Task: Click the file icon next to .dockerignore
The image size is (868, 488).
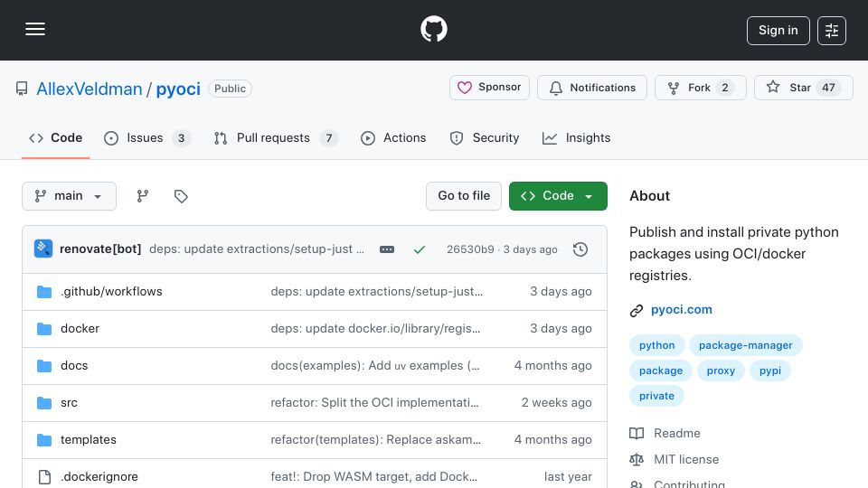Action: (44, 477)
